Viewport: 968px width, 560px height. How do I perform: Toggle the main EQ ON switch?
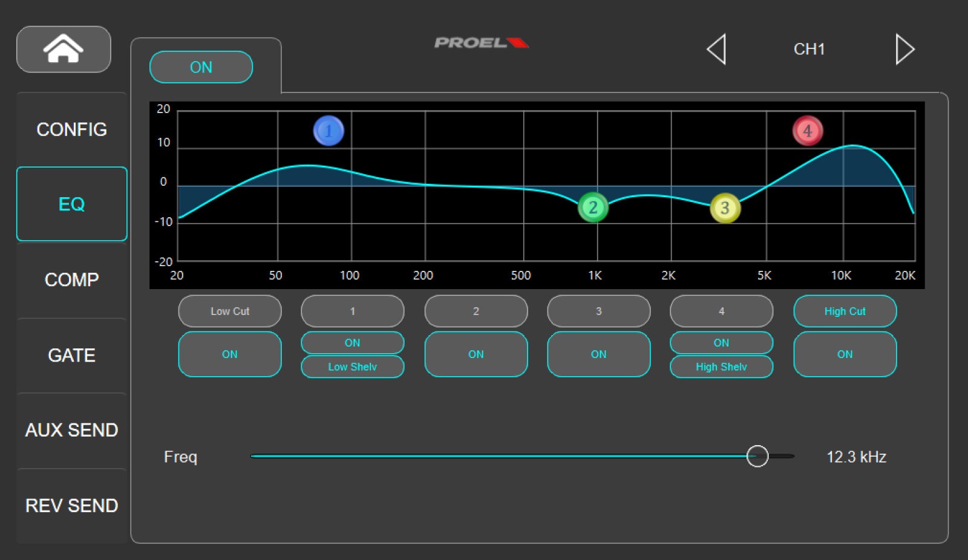(x=201, y=67)
